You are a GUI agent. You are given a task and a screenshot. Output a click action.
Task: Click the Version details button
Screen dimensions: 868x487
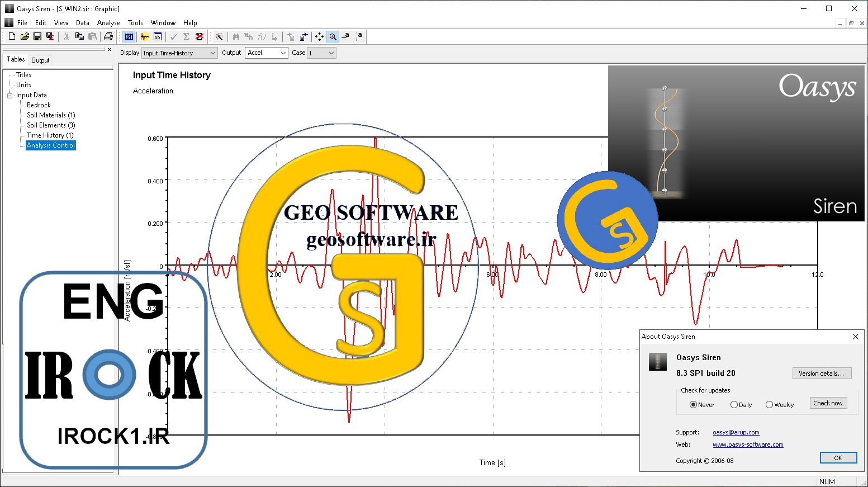822,373
